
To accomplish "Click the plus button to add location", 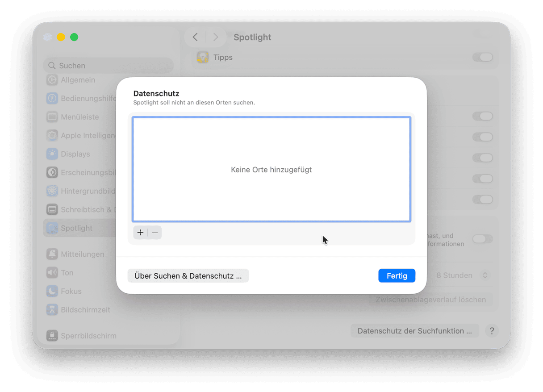I will point(140,233).
